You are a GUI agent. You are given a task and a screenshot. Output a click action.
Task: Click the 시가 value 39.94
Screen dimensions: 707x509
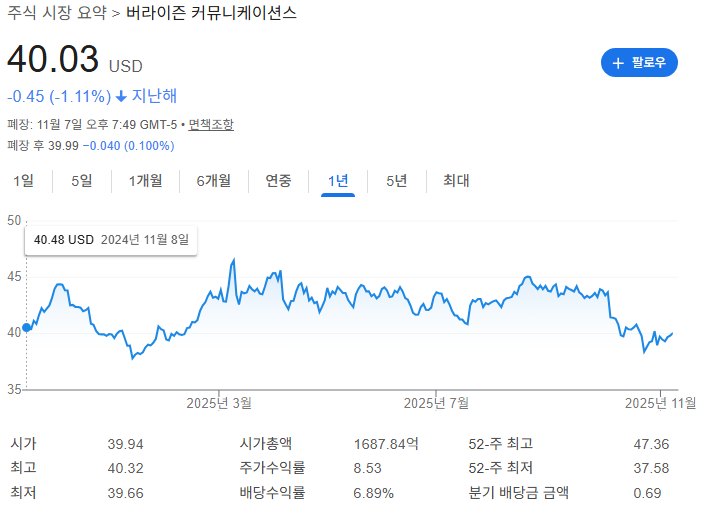click(125, 445)
